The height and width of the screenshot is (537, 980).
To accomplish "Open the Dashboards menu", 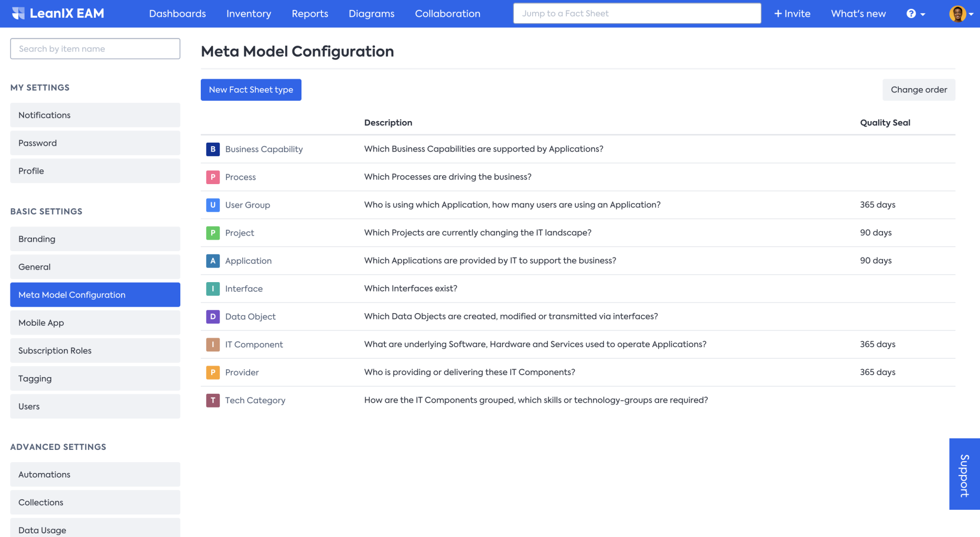I will click(x=177, y=14).
